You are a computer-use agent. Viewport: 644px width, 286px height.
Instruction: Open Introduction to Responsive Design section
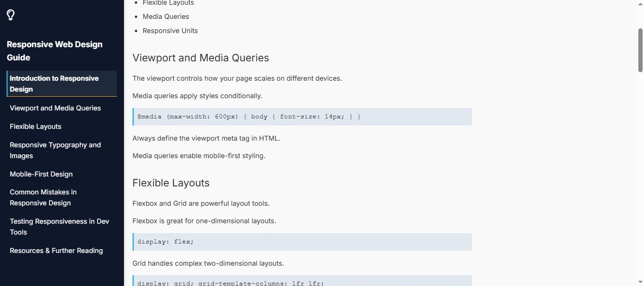click(x=62, y=84)
